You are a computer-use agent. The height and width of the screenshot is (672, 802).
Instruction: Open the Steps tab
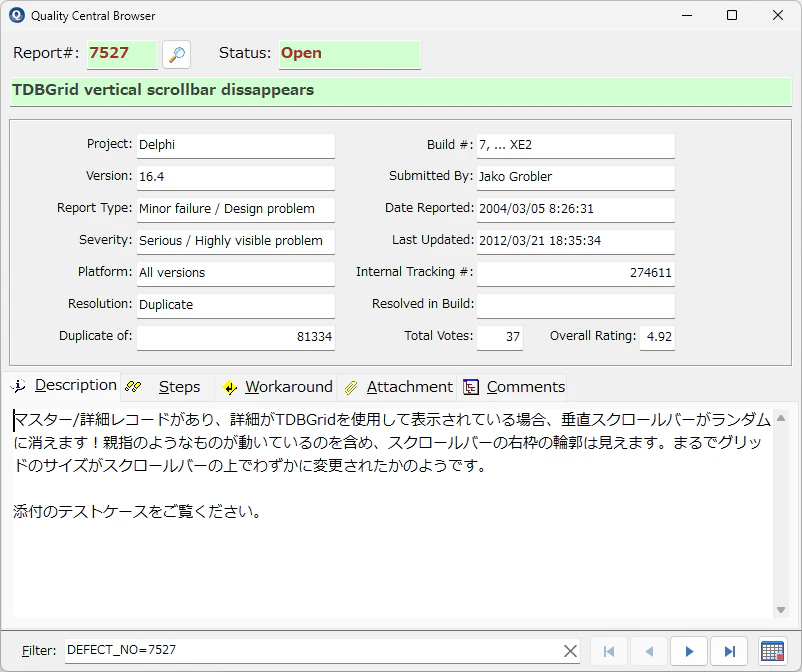(x=167, y=387)
